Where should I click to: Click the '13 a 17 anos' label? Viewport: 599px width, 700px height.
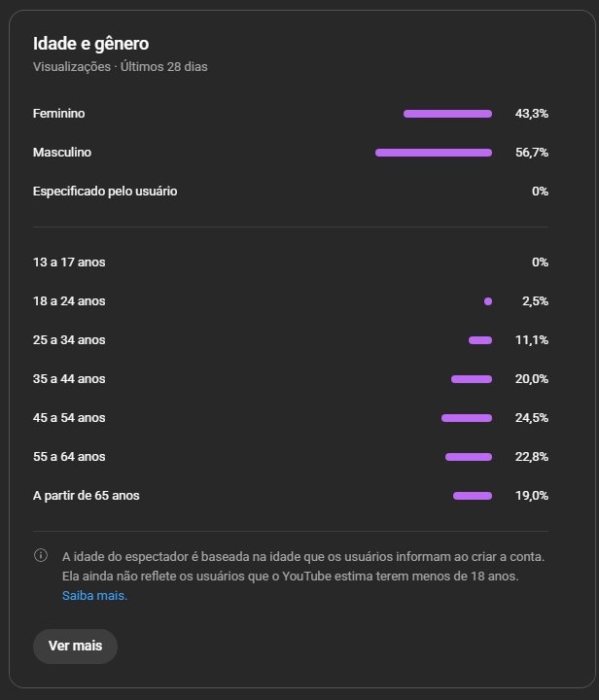click(x=69, y=262)
